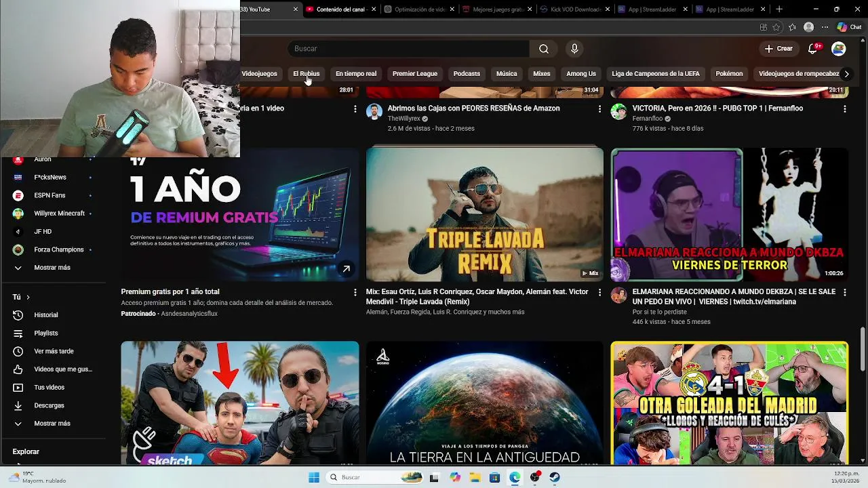Select the En tiempo real chip
Image resolution: width=868 pixels, height=488 pixels.
tap(356, 74)
